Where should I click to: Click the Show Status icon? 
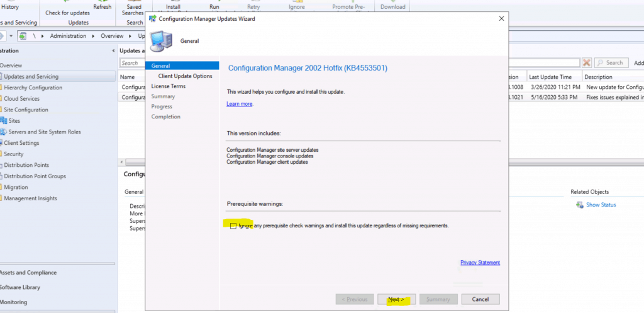579,205
